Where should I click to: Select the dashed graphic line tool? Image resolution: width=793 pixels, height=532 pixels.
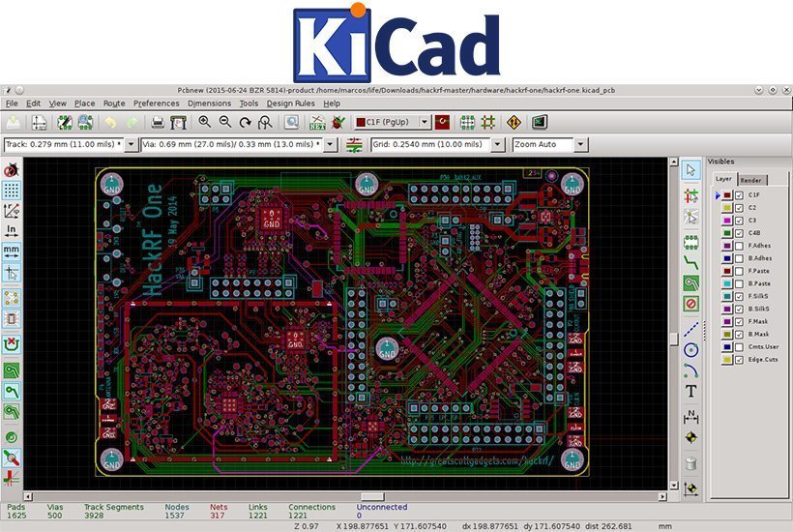click(690, 329)
